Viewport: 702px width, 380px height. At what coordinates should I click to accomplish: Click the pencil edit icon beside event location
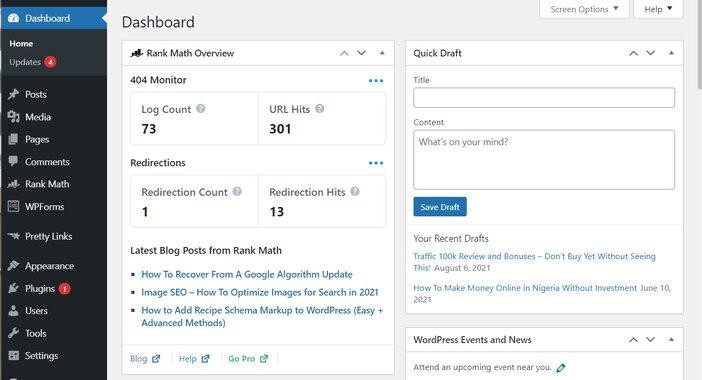(561, 368)
